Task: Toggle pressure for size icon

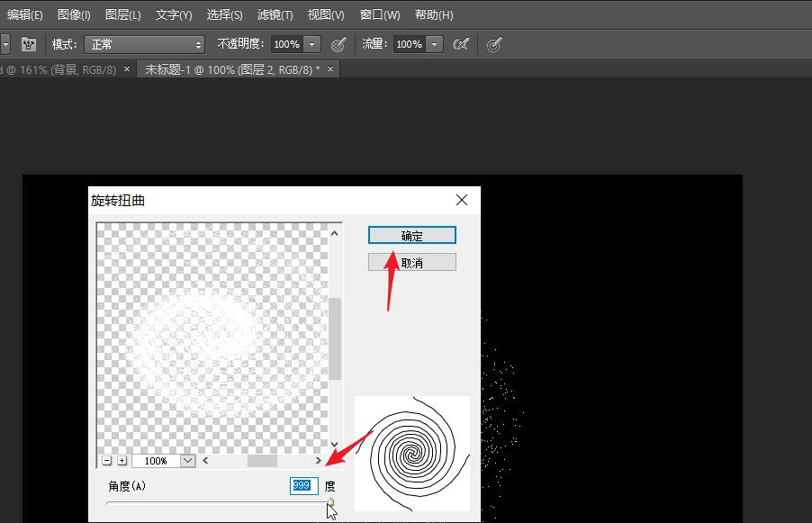Action: [x=494, y=44]
